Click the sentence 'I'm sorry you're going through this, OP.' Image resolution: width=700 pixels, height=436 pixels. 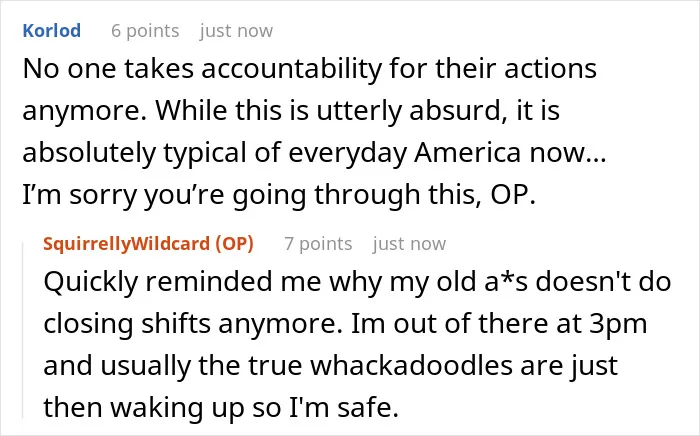[x=279, y=195]
